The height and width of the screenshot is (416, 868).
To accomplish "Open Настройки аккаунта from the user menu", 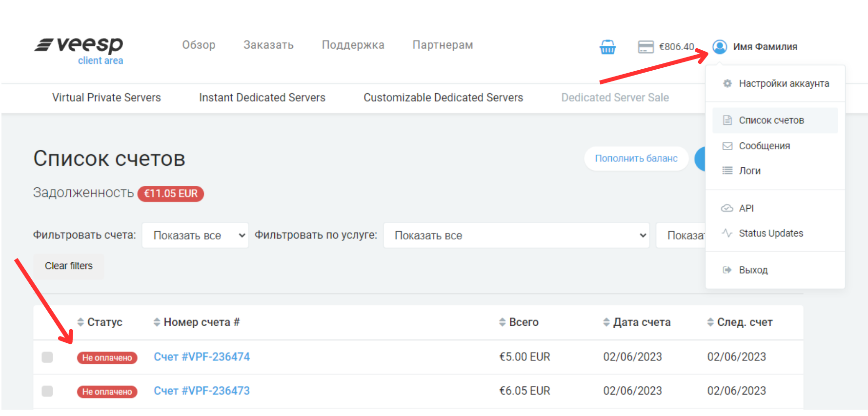I will [x=784, y=83].
